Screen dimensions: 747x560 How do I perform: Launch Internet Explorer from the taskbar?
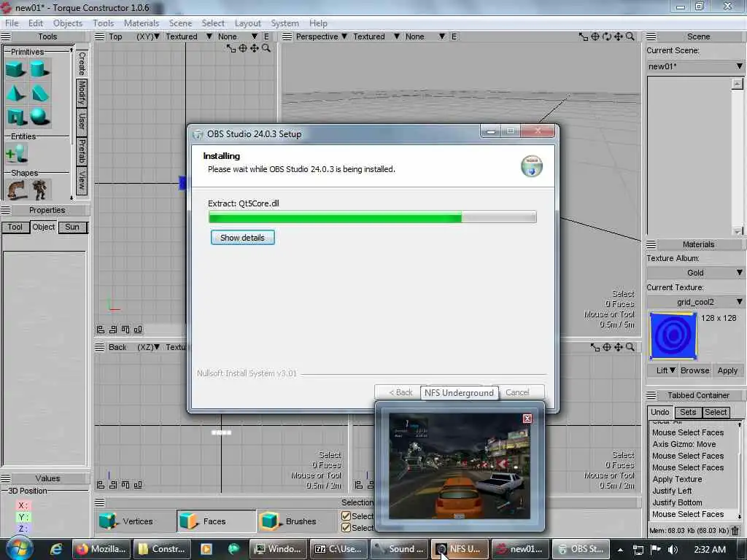pos(55,549)
